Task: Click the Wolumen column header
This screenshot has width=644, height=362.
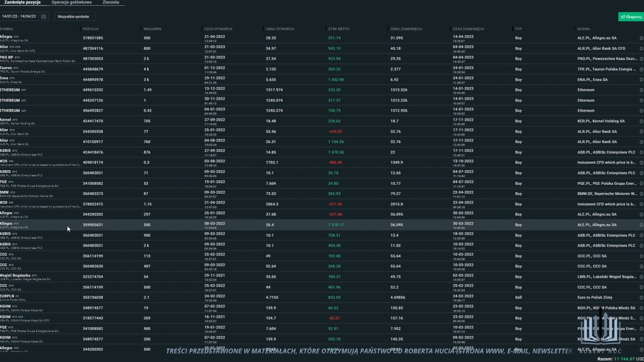Action: pyautogui.click(x=152, y=29)
